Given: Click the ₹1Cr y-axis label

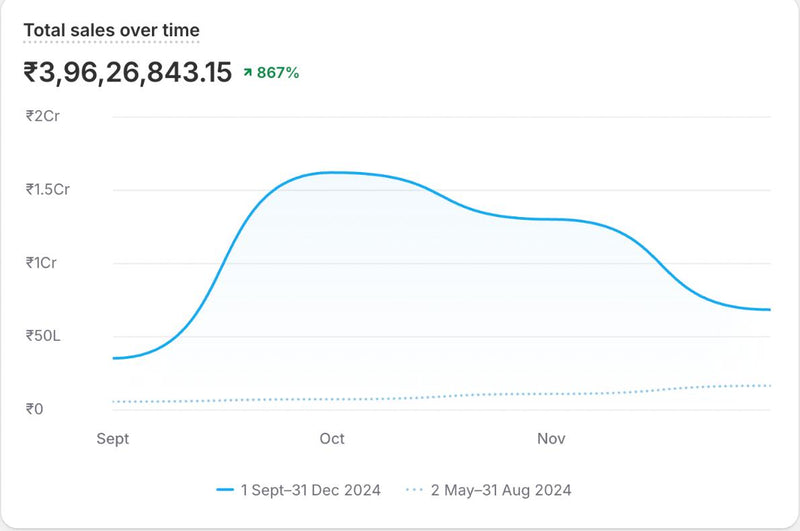Looking at the screenshot, I should pyautogui.click(x=44, y=263).
